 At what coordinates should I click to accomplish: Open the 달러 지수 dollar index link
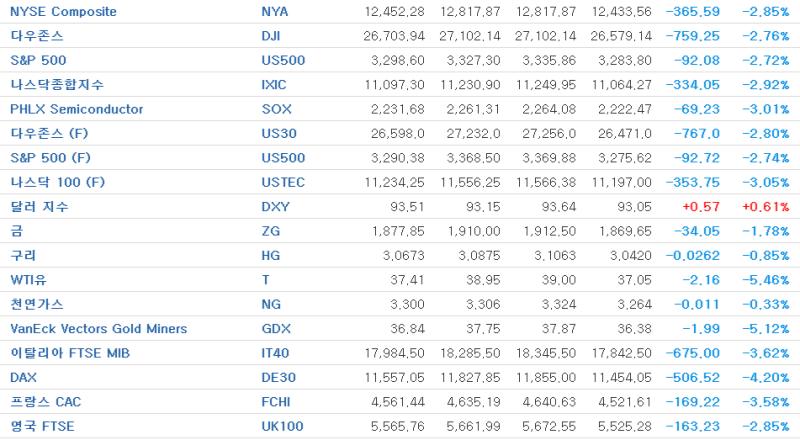pos(39,207)
